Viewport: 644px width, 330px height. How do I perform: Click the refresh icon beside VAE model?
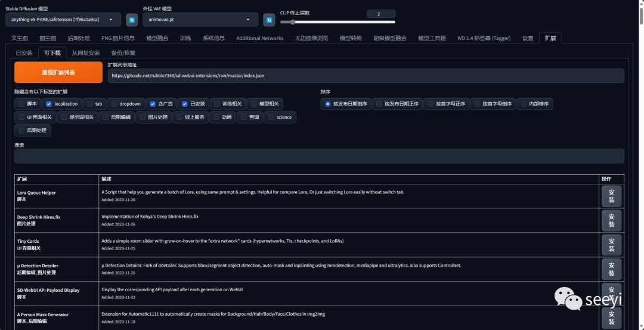click(269, 20)
